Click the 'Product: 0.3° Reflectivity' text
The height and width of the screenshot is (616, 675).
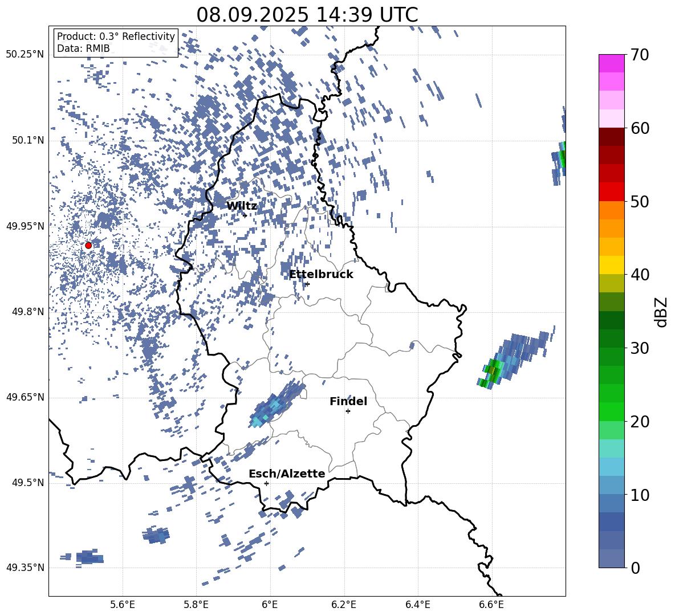(x=116, y=36)
